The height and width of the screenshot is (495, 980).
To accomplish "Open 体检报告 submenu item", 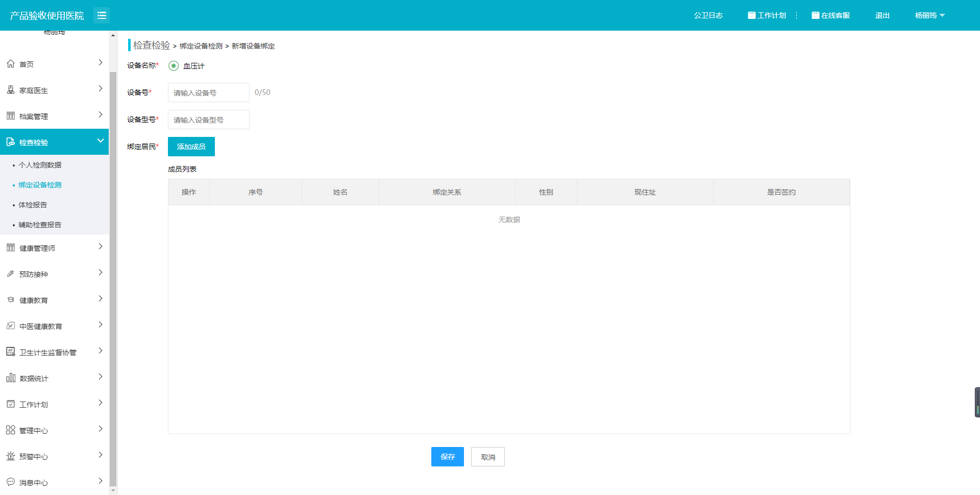I will point(33,205).
